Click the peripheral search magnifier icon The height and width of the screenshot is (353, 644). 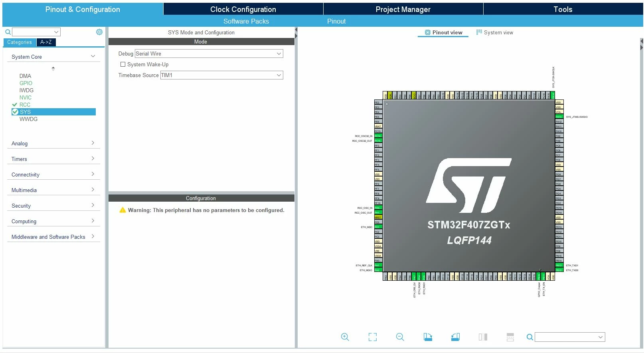pos(8,32)
